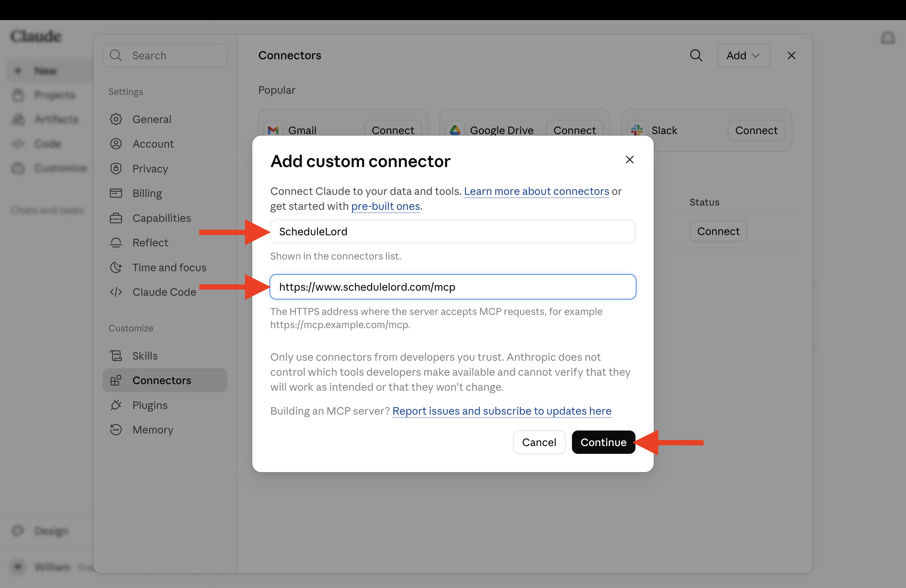Click the Continue button in the dialog
Screen dimensions: 906x588
coord(603,442)
